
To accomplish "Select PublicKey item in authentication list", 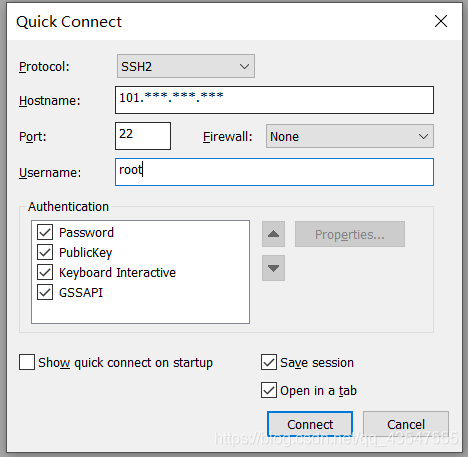I will click(85, 252).
